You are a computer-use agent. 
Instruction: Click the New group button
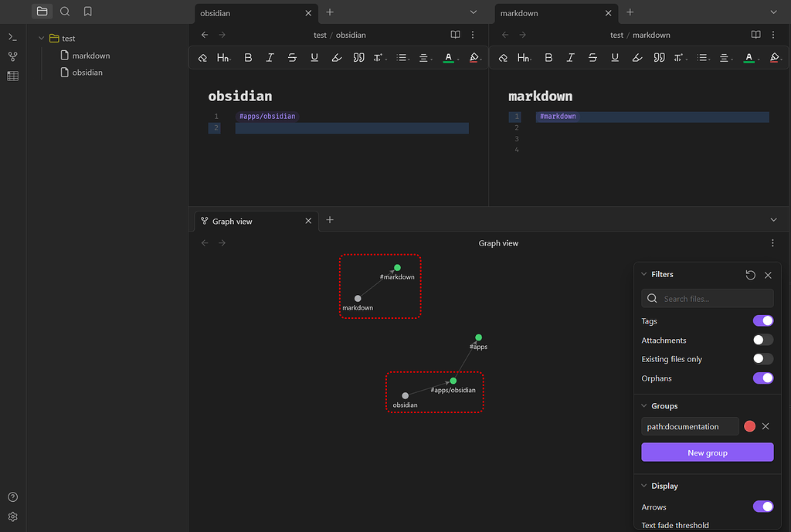(707, 452)
